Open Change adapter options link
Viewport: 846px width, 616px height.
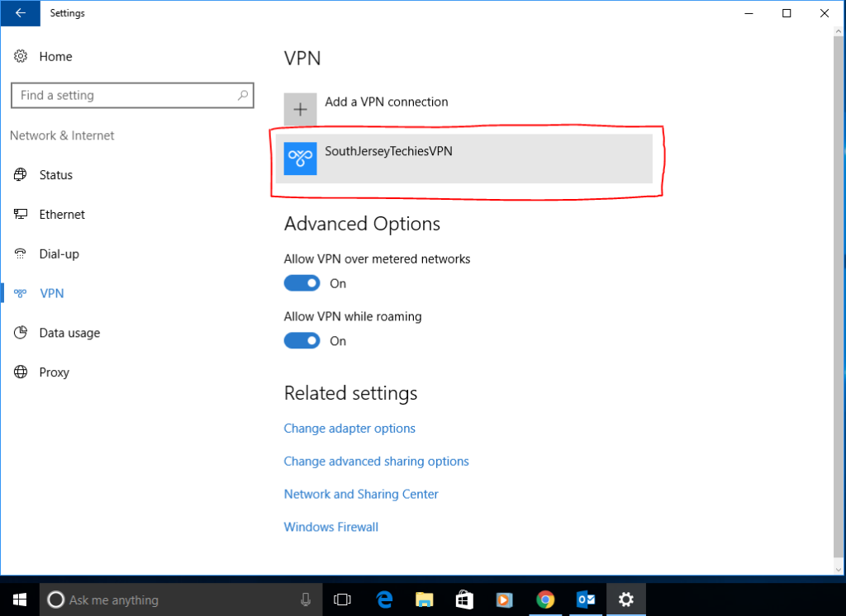click(x=349, y=429)
